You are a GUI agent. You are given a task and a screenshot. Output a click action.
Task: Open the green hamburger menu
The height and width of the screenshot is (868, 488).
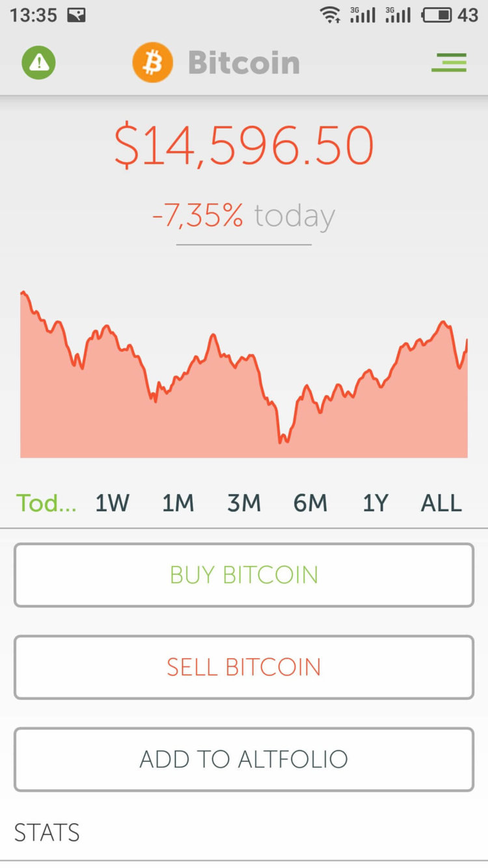pos(449,63)
